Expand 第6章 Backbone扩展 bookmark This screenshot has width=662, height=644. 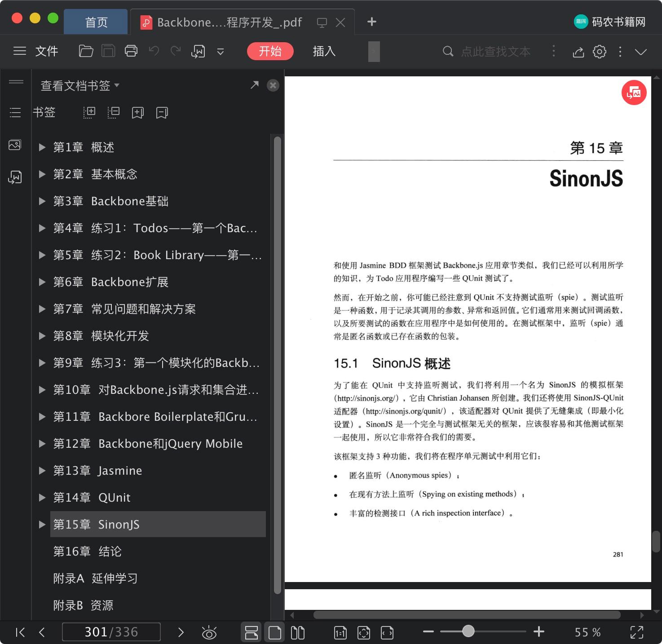click(42, 282)
